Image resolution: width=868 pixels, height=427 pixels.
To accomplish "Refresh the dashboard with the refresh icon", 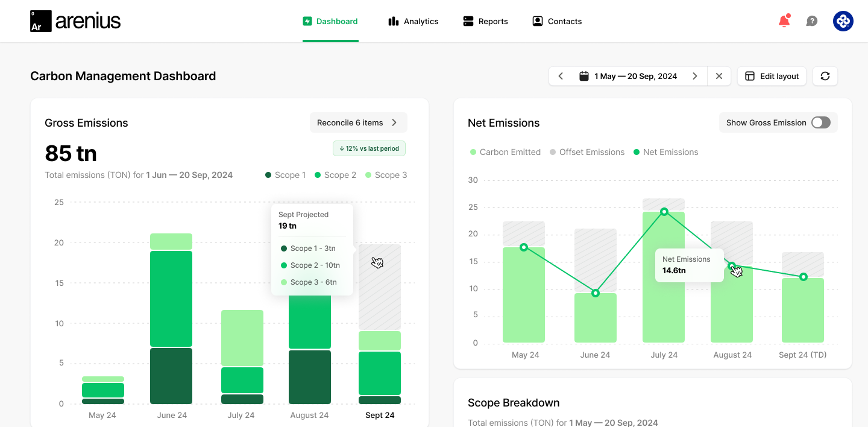I will (x=825, y=76).
